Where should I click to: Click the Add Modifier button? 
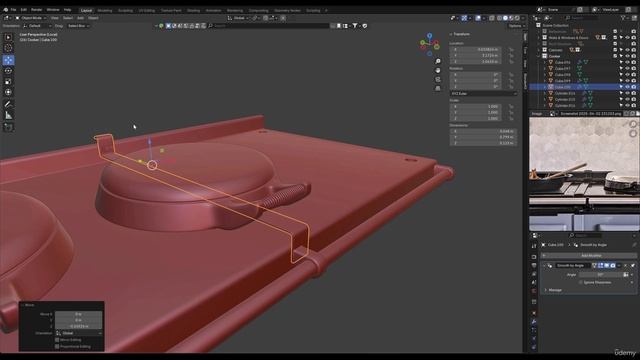point(589,256)
